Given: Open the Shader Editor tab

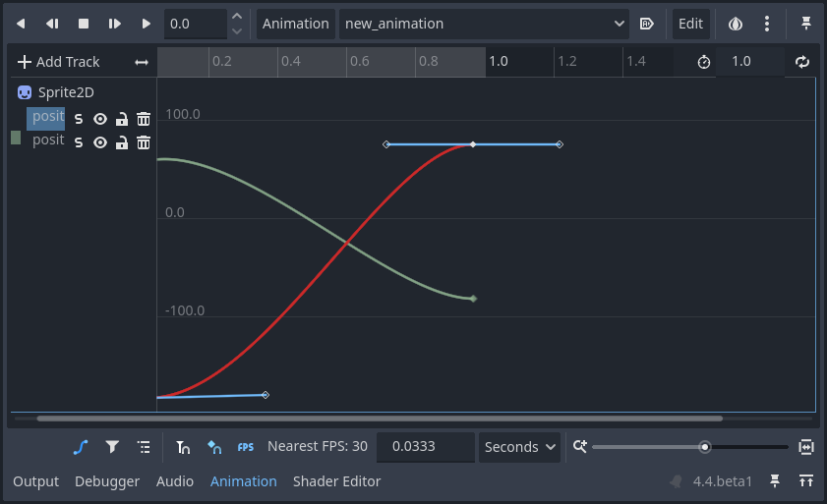Looking at the screenshot, I should (x=336, y=481).
